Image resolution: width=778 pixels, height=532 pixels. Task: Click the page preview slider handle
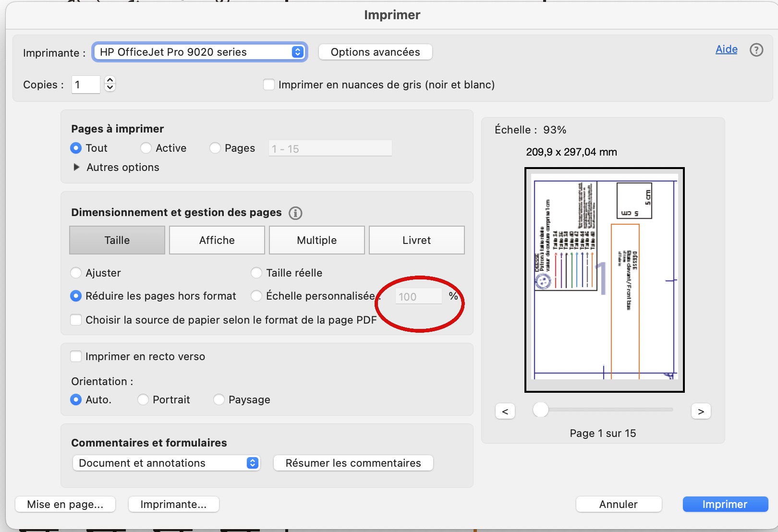tap(541, 410)
